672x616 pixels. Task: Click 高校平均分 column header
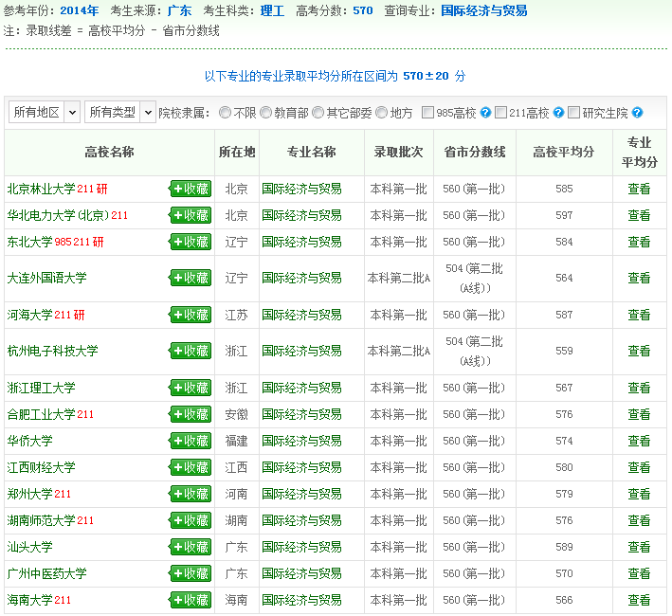pyautogui.click(x=564, y=152)
